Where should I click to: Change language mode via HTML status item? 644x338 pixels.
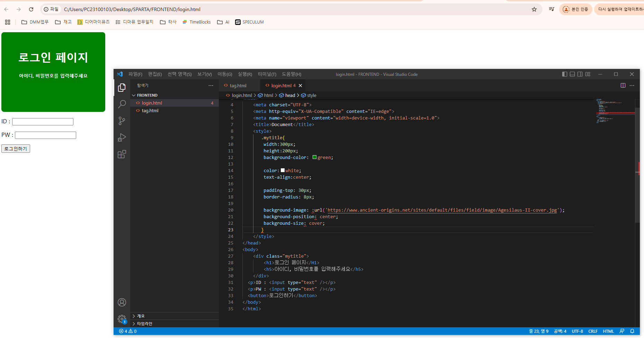(608, 331)
